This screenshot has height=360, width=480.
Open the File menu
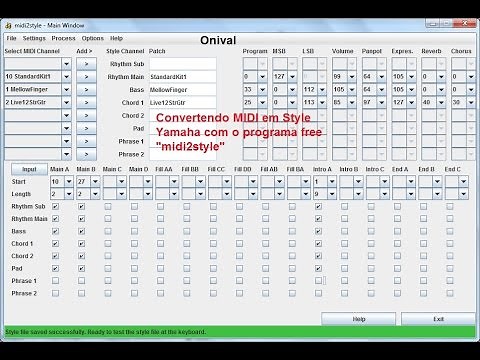(x=11, y=38)
